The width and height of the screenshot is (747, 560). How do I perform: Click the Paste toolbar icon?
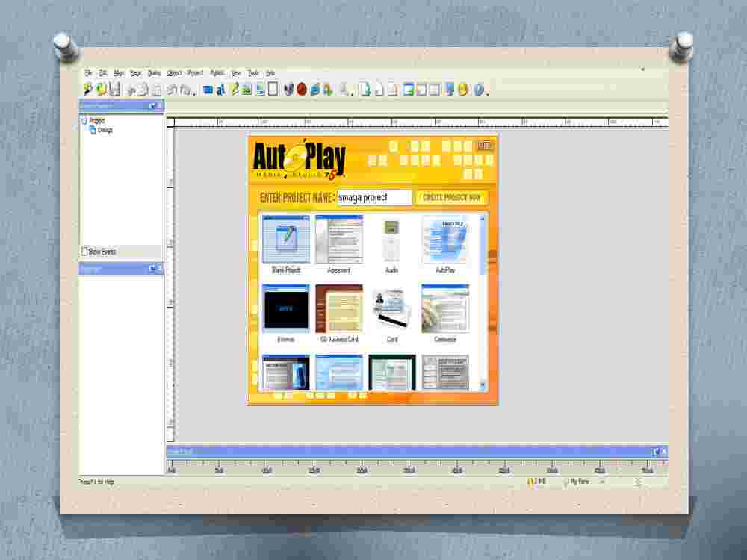pyautogui.click(x=156, y=90)
